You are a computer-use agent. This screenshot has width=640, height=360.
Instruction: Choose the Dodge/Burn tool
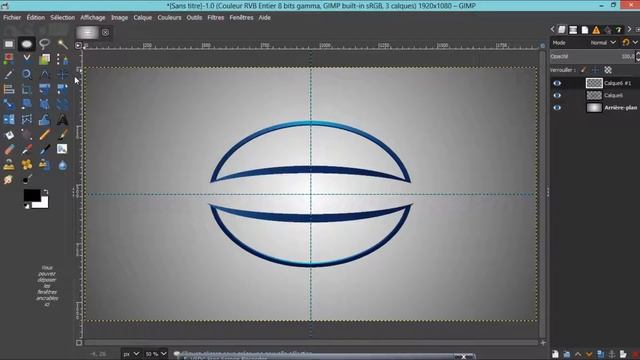click(27, 180)
